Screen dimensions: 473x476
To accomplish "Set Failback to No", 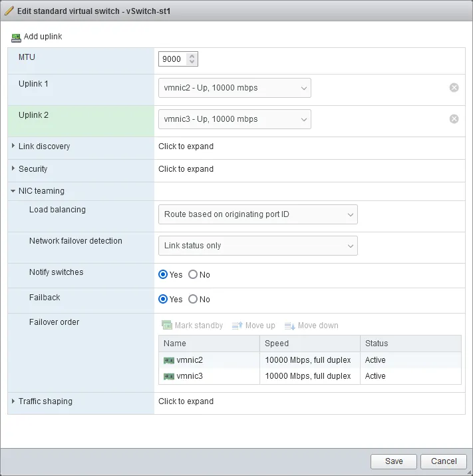I will [x=193, y=300].
